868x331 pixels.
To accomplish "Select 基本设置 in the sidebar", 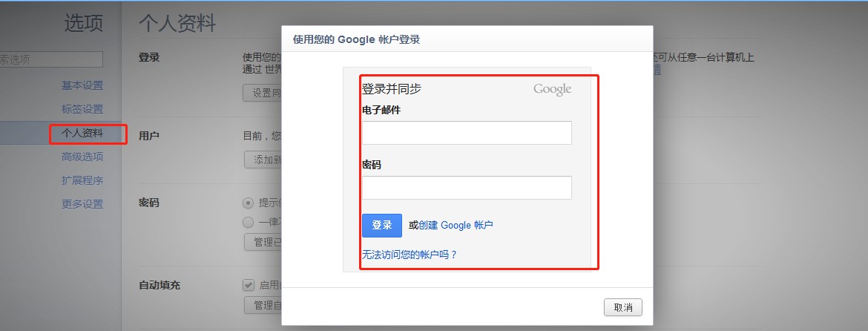I will pos(82,85).
